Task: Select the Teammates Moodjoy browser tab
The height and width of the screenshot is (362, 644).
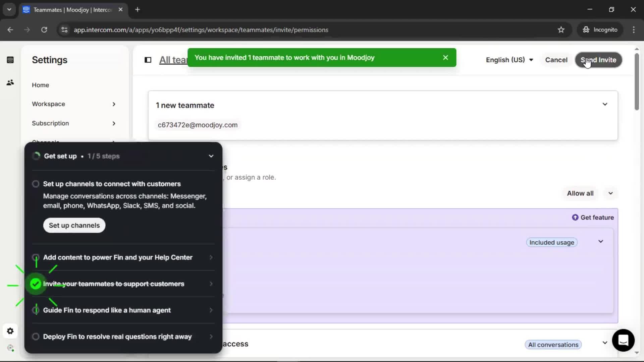Action: tap(72, 10)
